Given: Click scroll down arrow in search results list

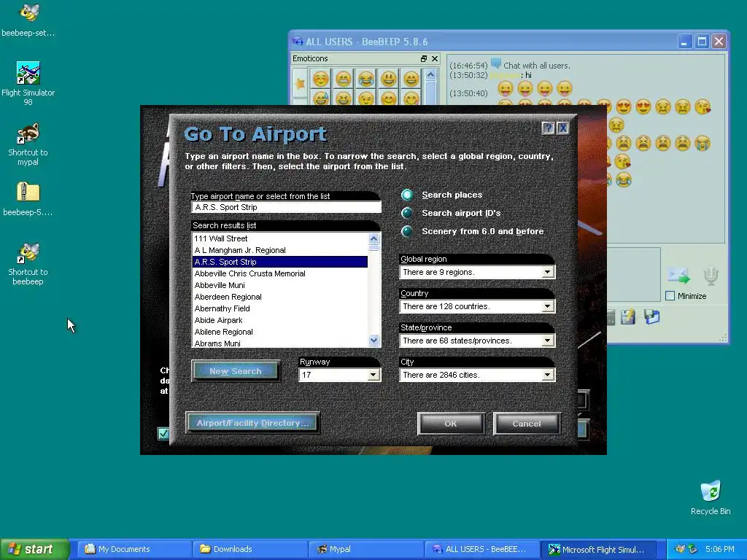Looking at the screenshot, I should [x=374, y=340].
